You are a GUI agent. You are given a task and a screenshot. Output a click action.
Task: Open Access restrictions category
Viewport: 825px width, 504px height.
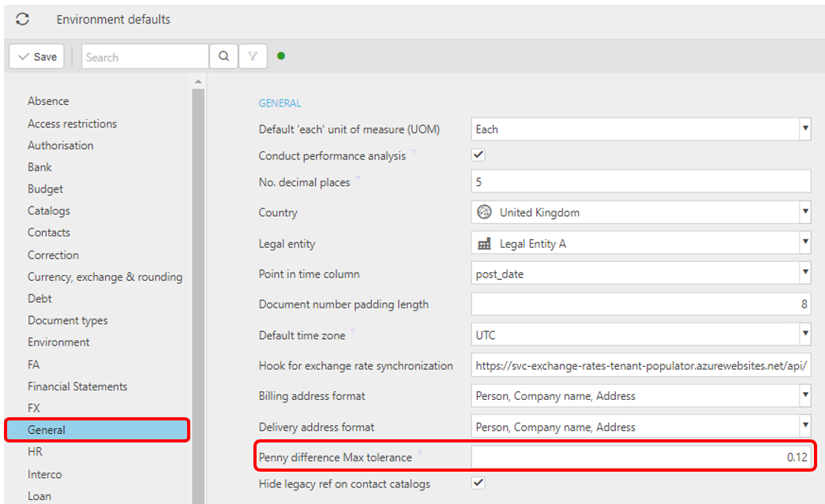click(72, 124)
